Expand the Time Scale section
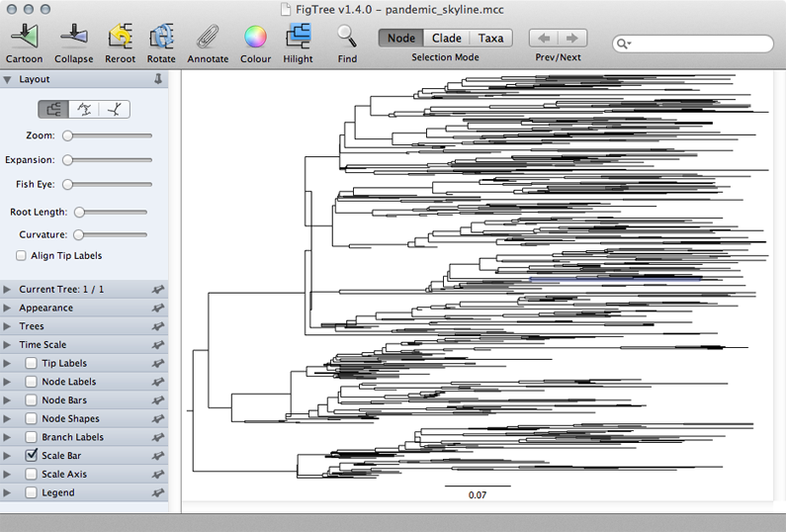786x532 pixels. (7, 345)
